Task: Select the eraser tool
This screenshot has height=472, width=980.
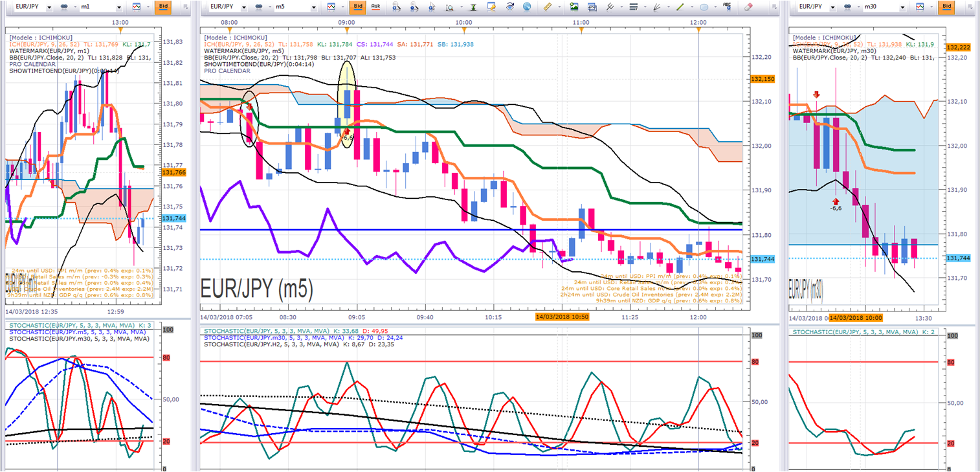Action: [749, 7]
